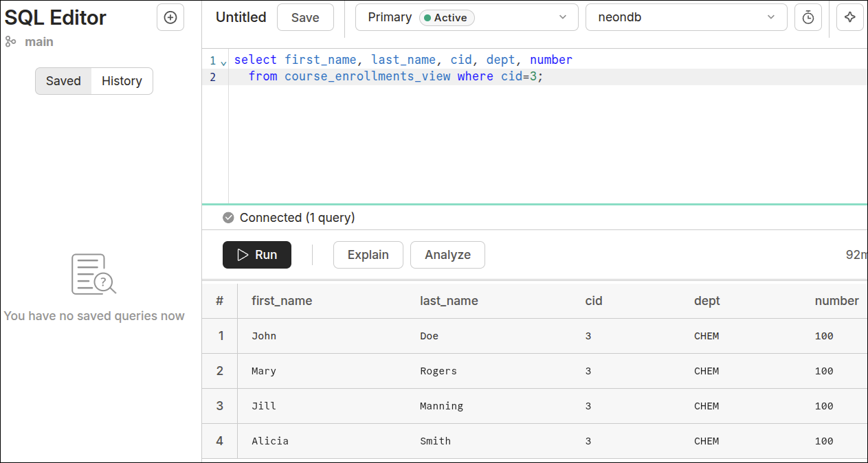Viewport: 868px width, 463px height.
Task: Click the Connected status check icon
Action: pyautogui.click(x=228, y=218)
